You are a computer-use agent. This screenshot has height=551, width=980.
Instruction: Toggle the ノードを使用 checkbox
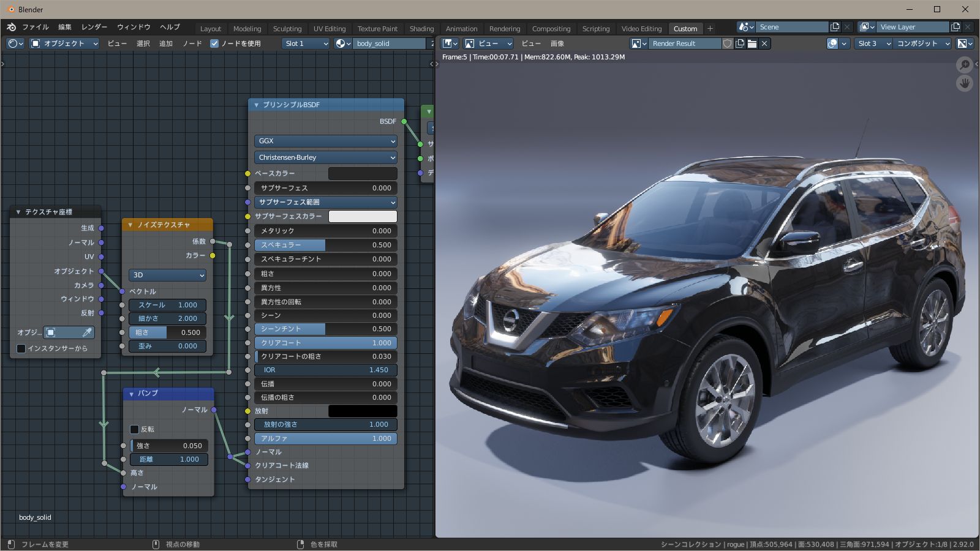214,43
